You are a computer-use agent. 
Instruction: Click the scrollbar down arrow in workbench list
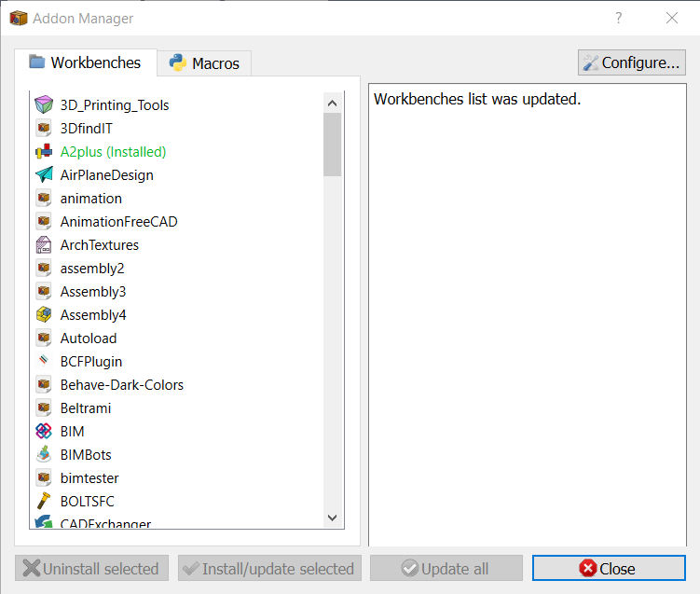coord(332,518)
